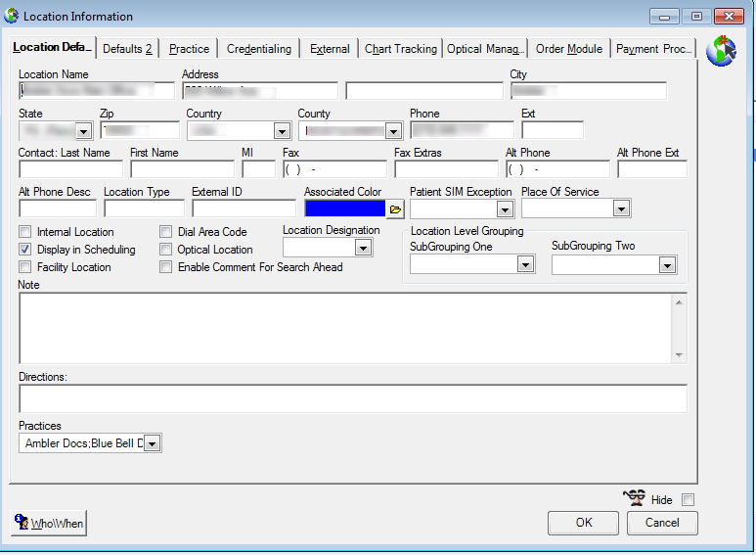Focus the Zip code field
This screenshot has width=756, height=555.
(140, 130)
